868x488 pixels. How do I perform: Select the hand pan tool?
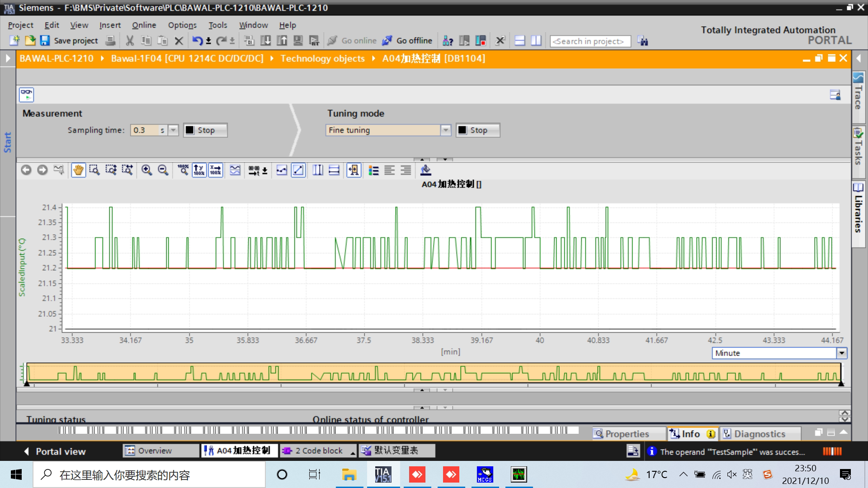(78, 170)
